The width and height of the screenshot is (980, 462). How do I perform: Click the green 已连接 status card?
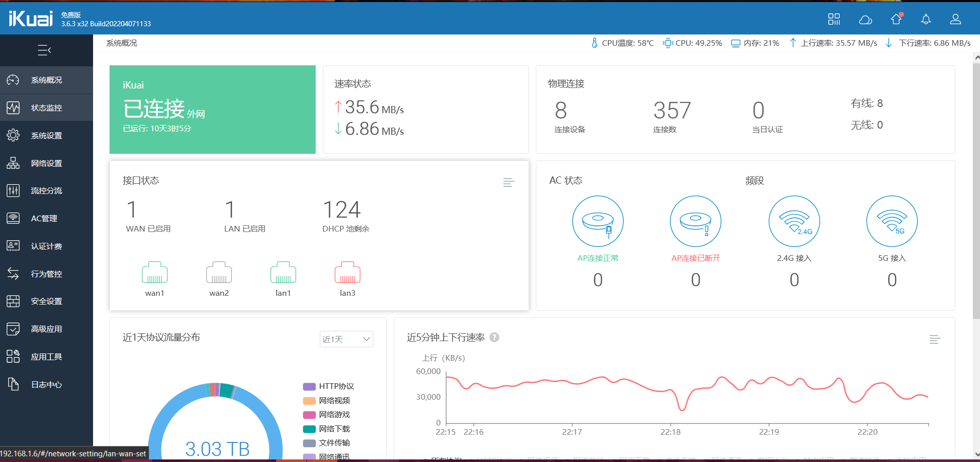point(212,110)
